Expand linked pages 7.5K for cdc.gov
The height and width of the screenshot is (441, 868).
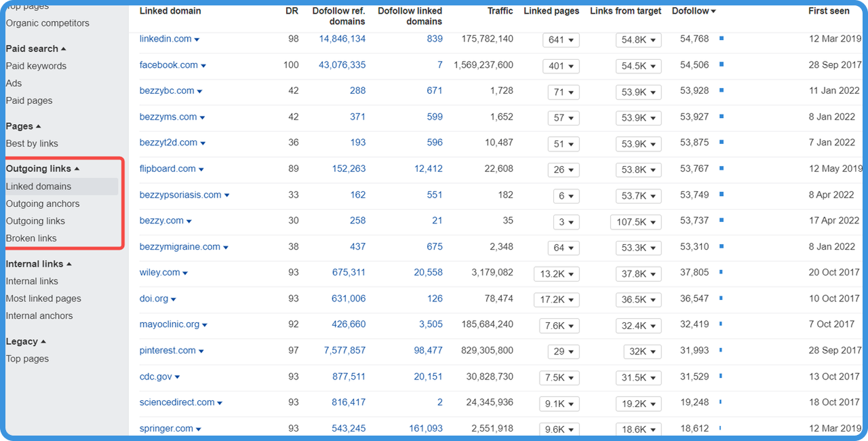point(559,378)
